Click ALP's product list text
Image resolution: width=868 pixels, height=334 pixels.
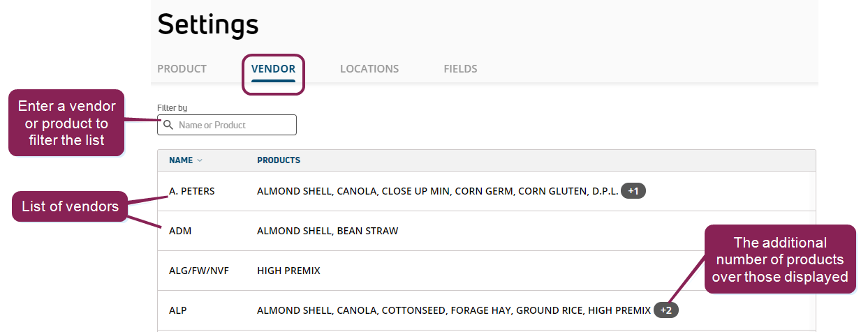(453, 310)
